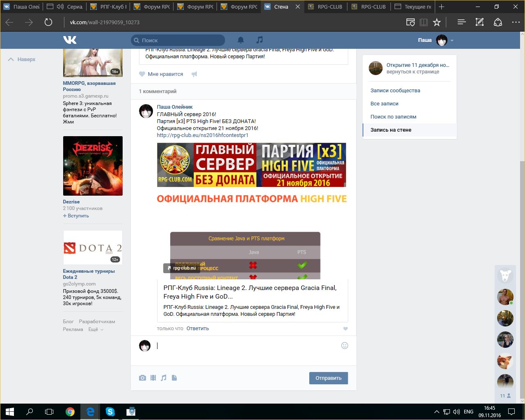Open VK notifications bell
The width and height of the screenshot is (525, 420).
point(241,40)
